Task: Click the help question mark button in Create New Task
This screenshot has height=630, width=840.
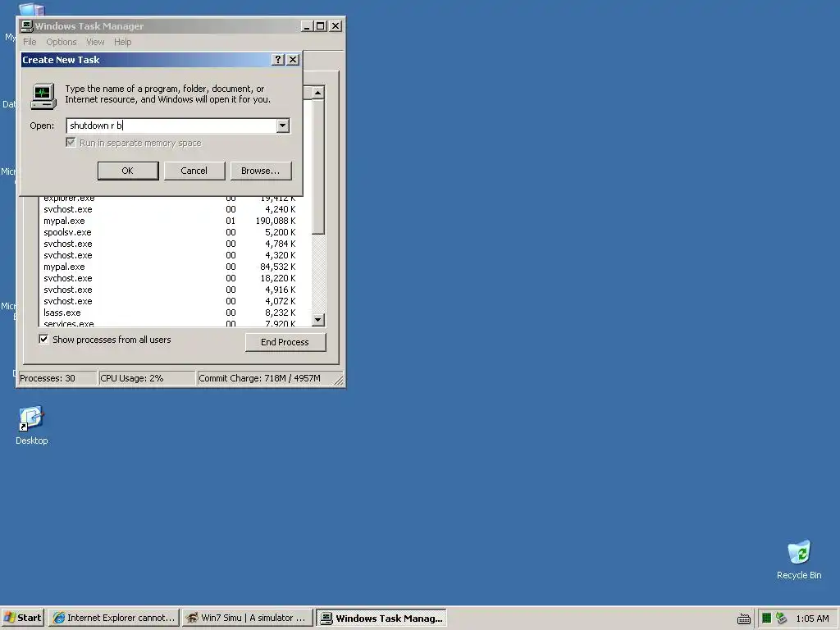Action: [x=277, y=59]
